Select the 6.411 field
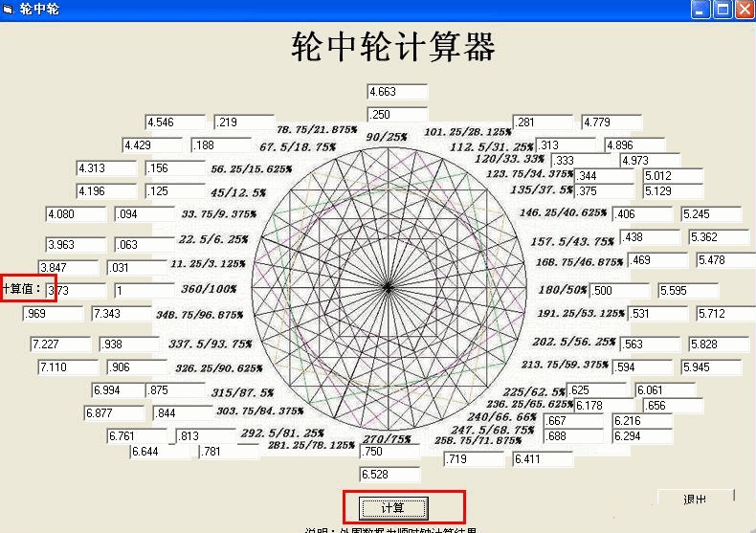The image size is (756, 533). (x=543, y=459)
